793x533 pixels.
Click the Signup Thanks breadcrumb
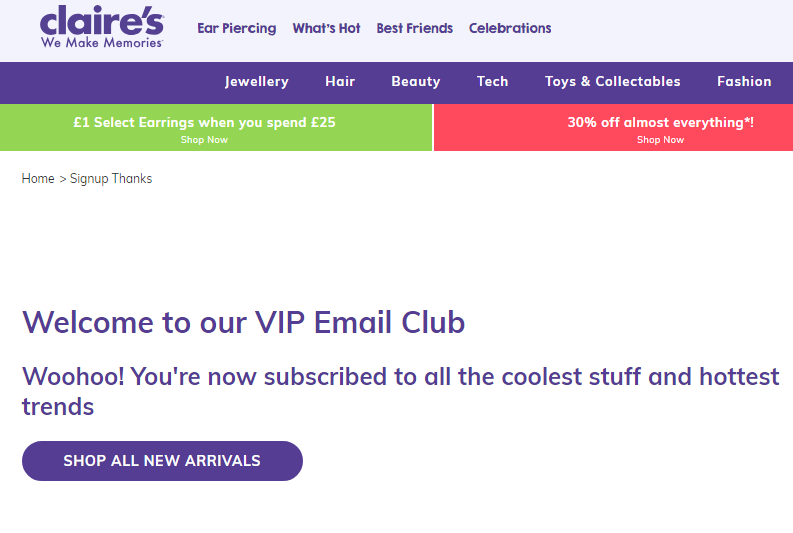coord(111,179)
